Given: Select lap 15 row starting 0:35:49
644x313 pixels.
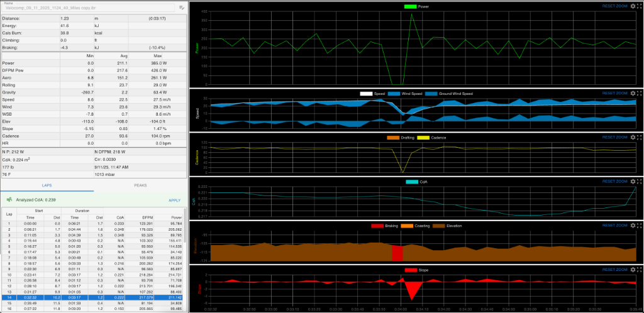Looking at the screenshot, I should [94, 302].
